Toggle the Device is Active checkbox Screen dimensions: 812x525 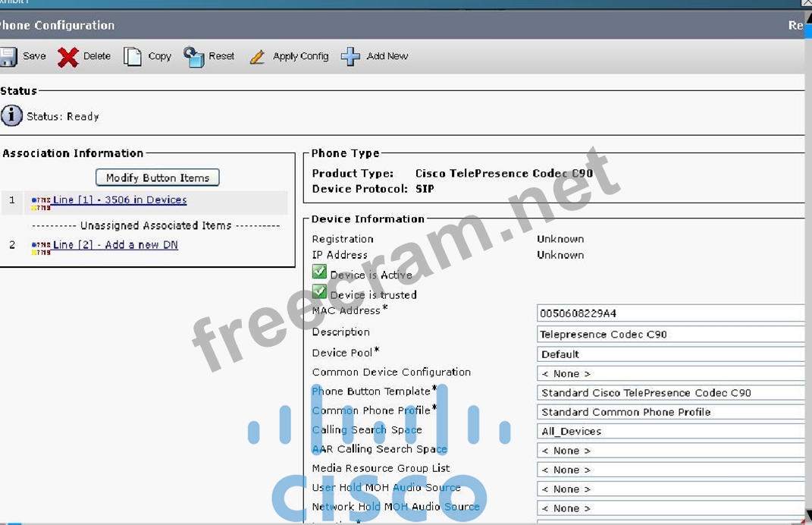(x=319, y=273)
